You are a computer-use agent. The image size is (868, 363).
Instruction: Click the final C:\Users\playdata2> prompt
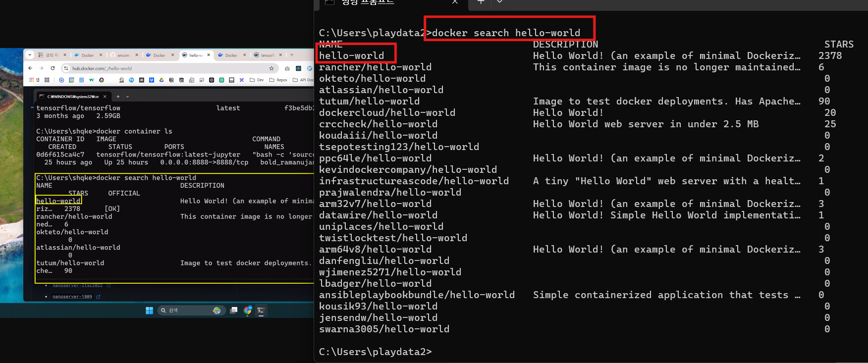(x=375, y=352)
